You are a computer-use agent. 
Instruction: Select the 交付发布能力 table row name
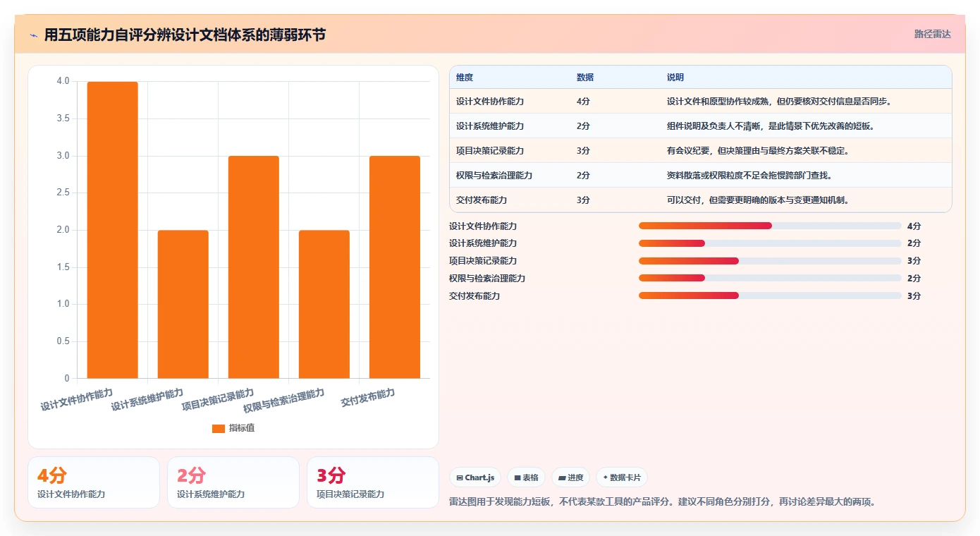(482, 200)
